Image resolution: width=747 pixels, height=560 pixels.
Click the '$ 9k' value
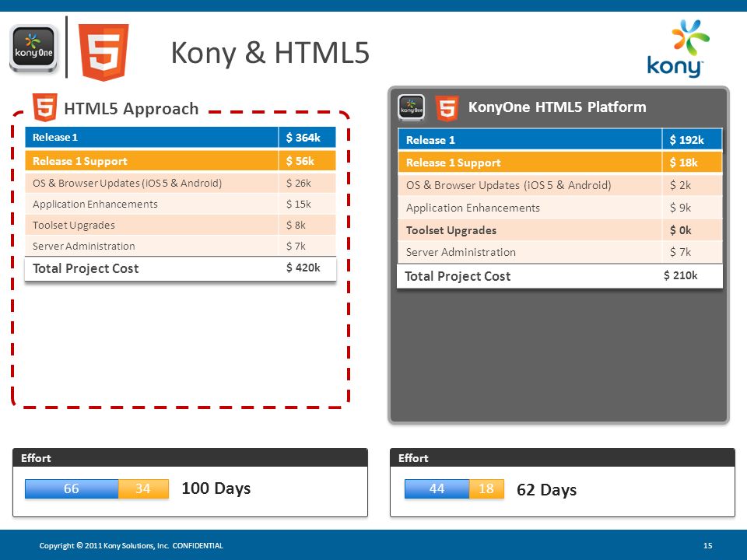(680, 208)
